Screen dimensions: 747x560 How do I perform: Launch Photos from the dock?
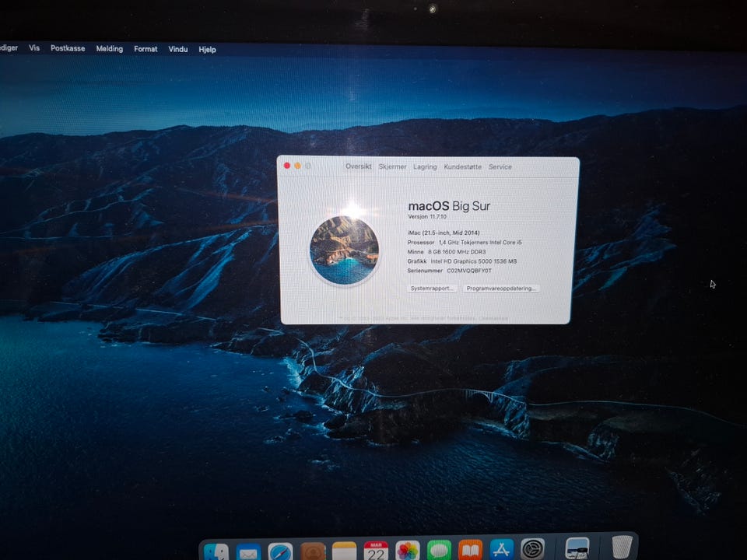(408, 551)
